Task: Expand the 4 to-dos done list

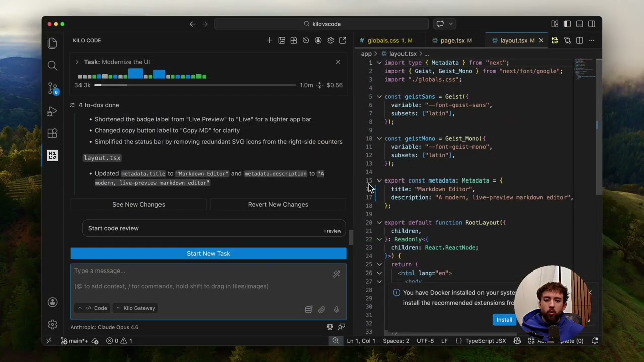Action: [x=95, y=105]
